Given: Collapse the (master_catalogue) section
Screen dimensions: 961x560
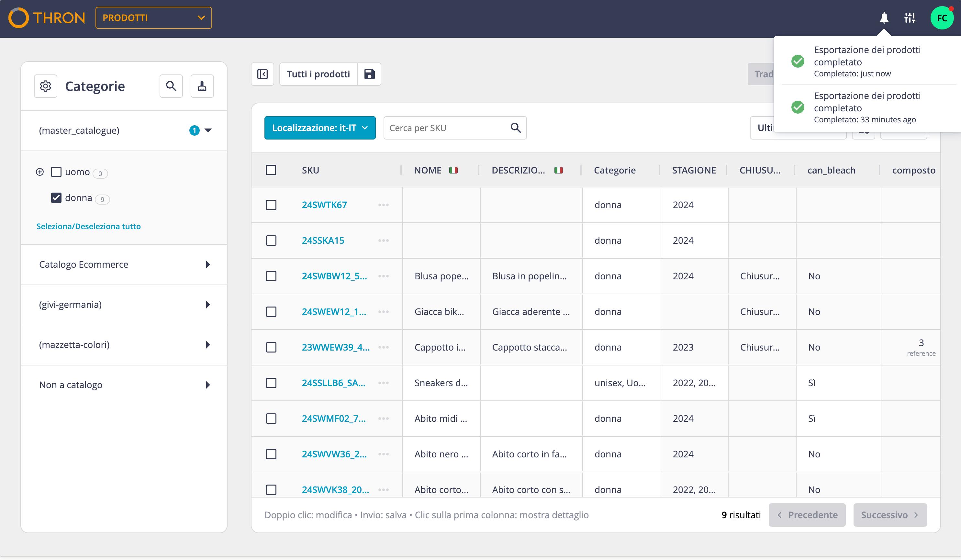Looking at the screenshot, I should point(124,130).
